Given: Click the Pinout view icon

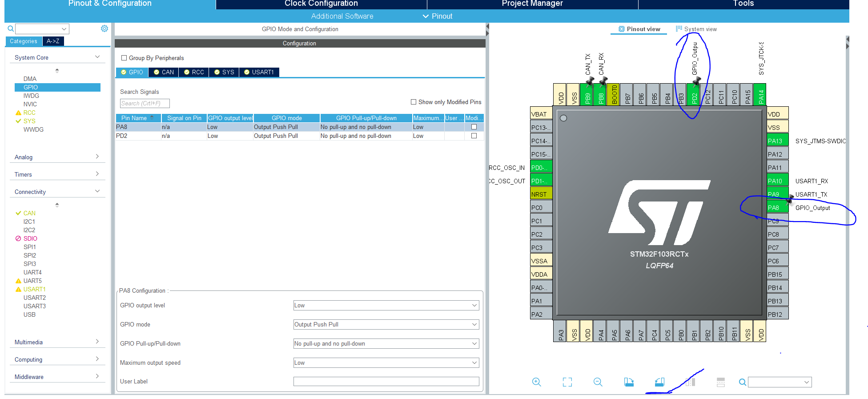Looking at the screenshot, I should pos(622,29).
